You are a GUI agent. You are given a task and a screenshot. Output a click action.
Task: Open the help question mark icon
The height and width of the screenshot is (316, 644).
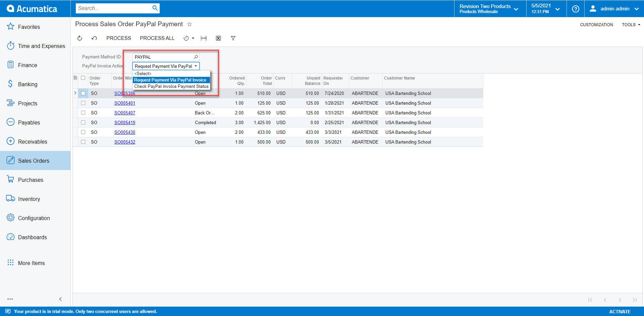coord(576,9)
